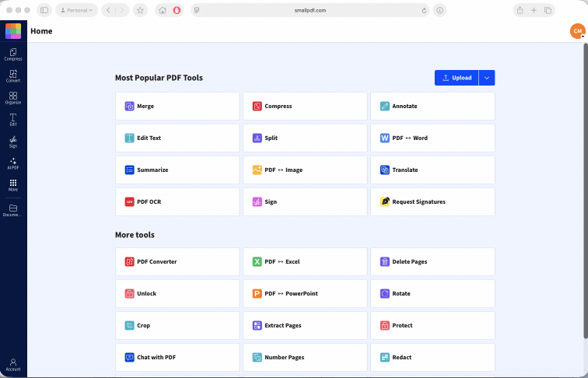Open the Account icon at sidebar bottom
The image size is (588, 378).
[x=13, y=365]
